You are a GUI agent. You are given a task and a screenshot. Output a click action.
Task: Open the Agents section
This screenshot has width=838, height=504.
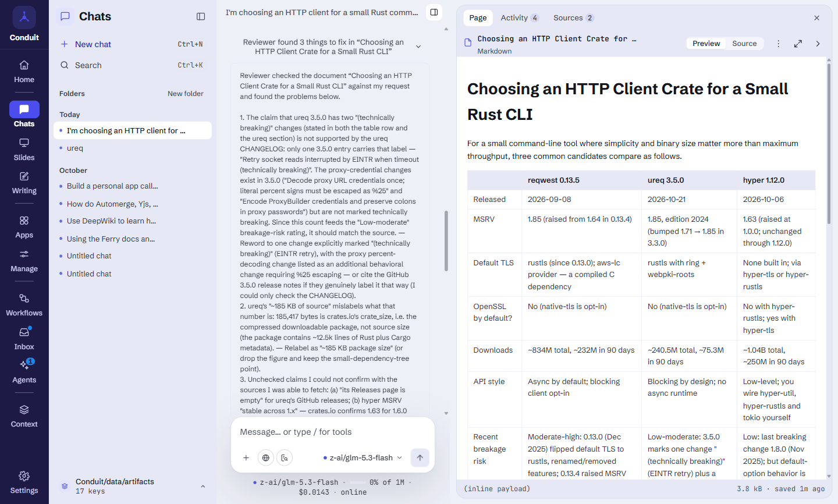click(x=24, y=372)
